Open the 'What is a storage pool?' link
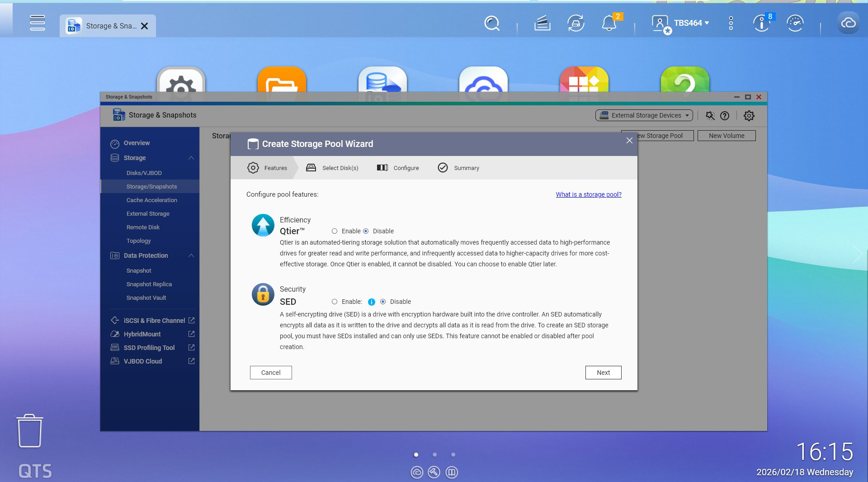This screenshot has height=482, width=868. (588, 195)
